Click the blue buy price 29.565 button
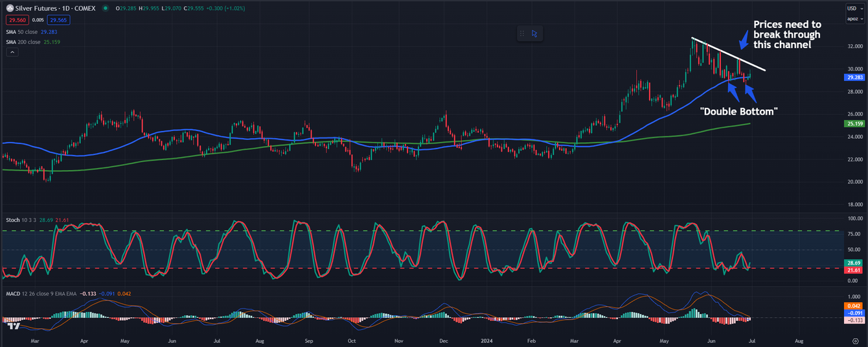 click(x=58, y=20)
